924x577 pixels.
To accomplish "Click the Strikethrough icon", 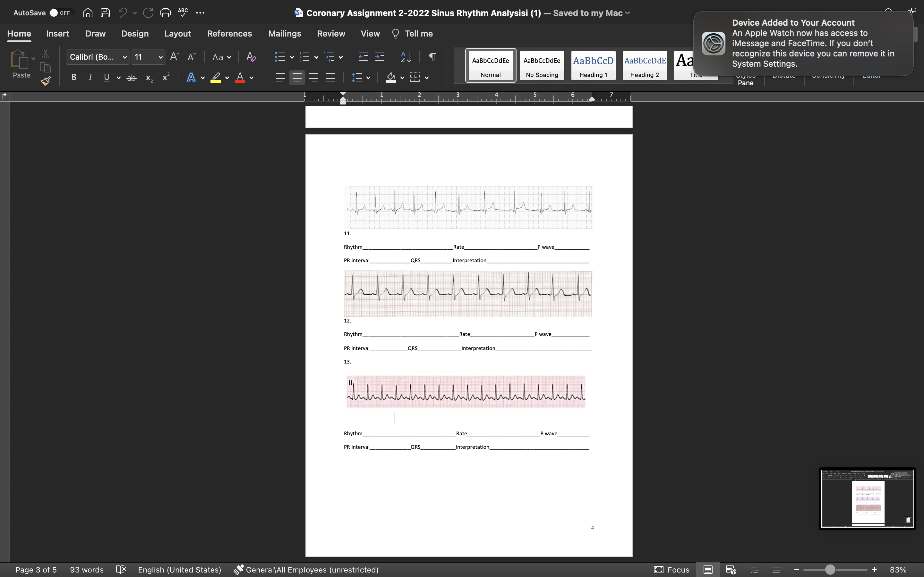I will click(131, 78).
